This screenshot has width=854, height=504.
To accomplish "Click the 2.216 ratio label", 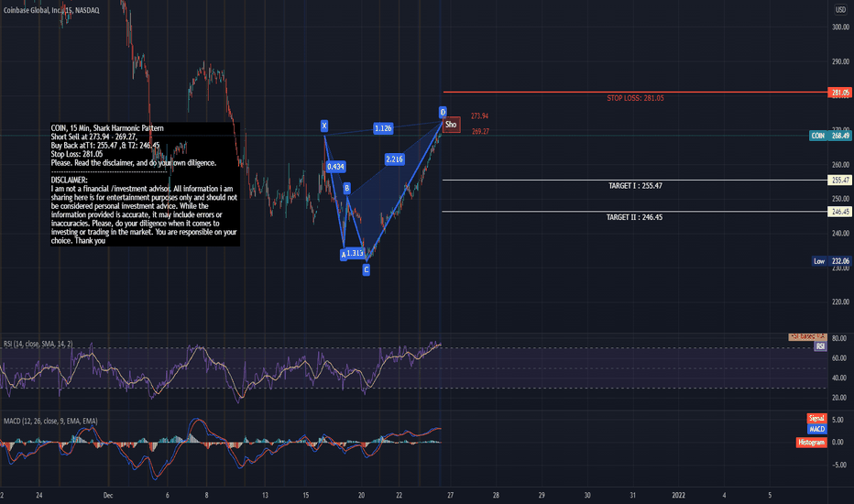I will 394,159.
